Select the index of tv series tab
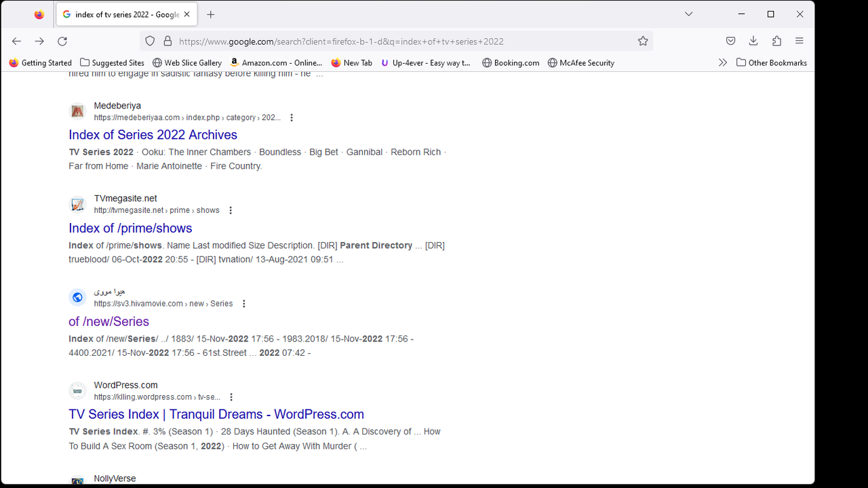868x488 pixels. coord(127,14)
